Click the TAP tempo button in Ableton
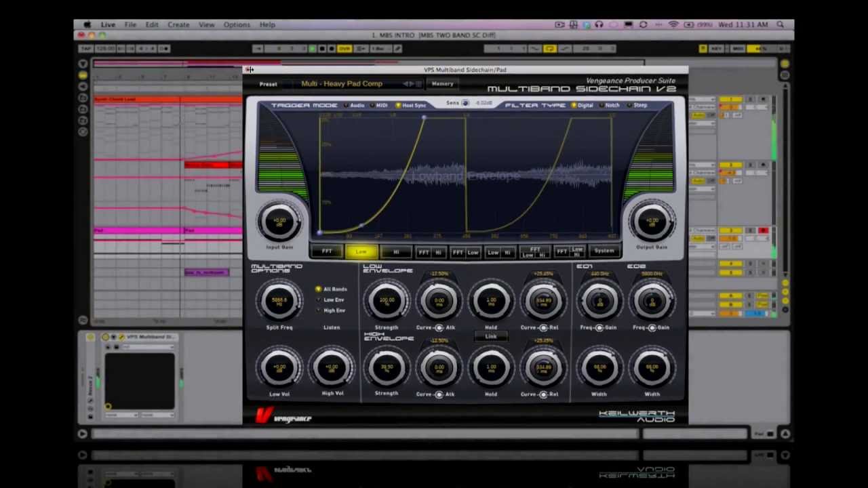The height and width of the screenshot is (488, 868). point(87,49)
